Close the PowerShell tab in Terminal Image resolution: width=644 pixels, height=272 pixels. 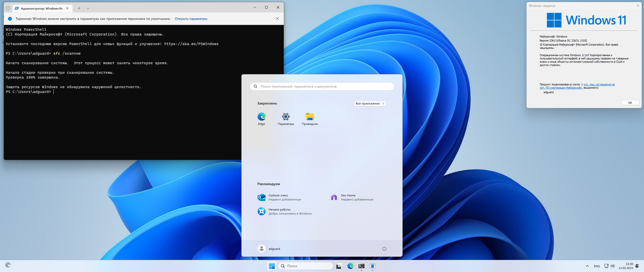pyautogui.click(x=67, y=8)
